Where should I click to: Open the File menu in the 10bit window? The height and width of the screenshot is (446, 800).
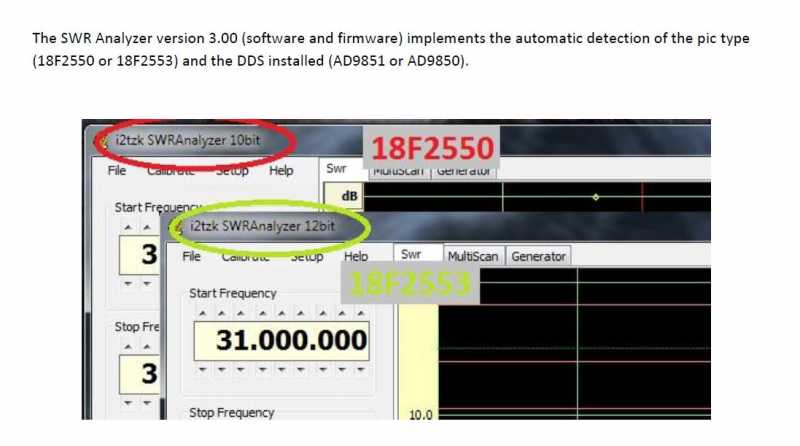click(x=117, y=170)
